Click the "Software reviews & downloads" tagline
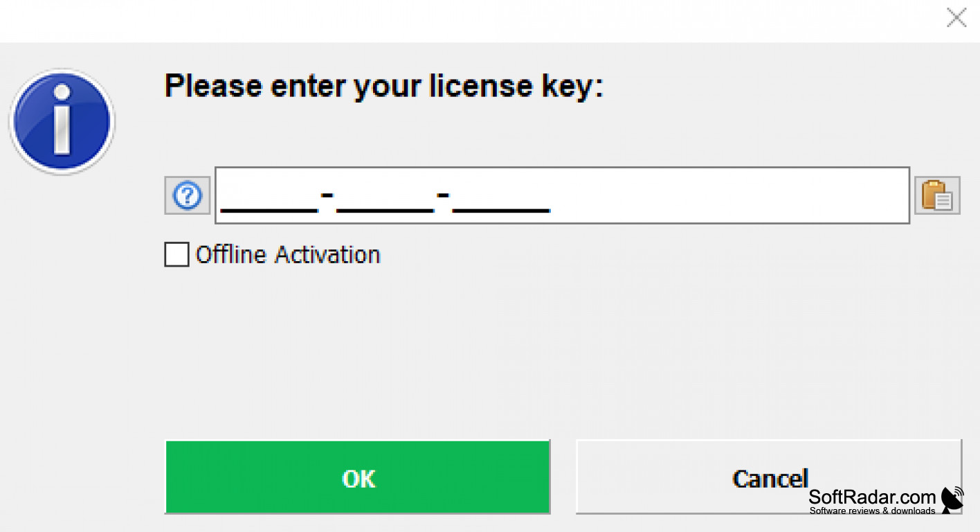980x532 pixels. (x=872, y=511)
